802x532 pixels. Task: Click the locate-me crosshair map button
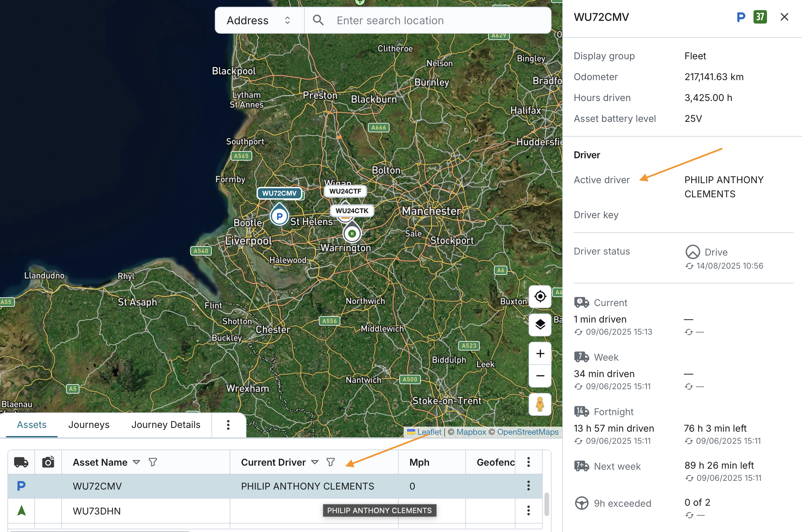pos(540,297)
